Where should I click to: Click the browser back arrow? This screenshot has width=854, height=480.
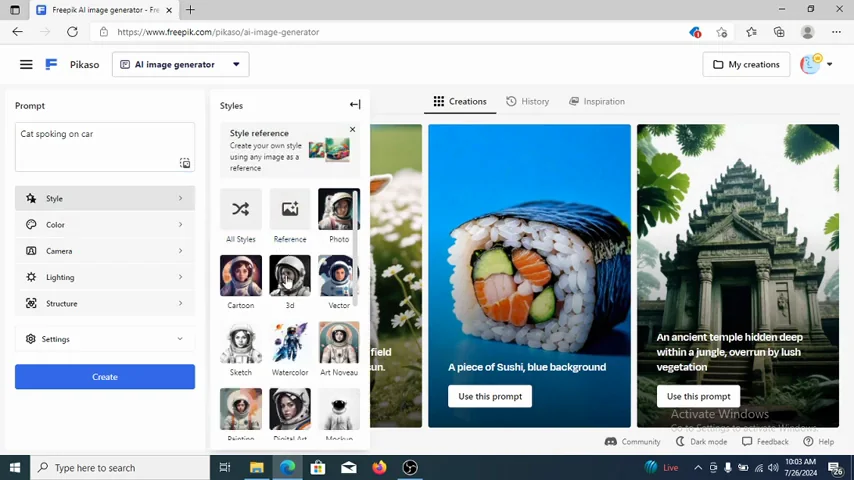(17, 32)
